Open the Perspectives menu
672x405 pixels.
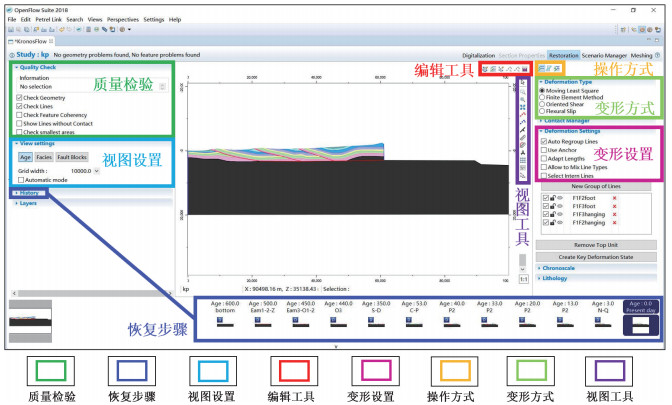(122, 19)
